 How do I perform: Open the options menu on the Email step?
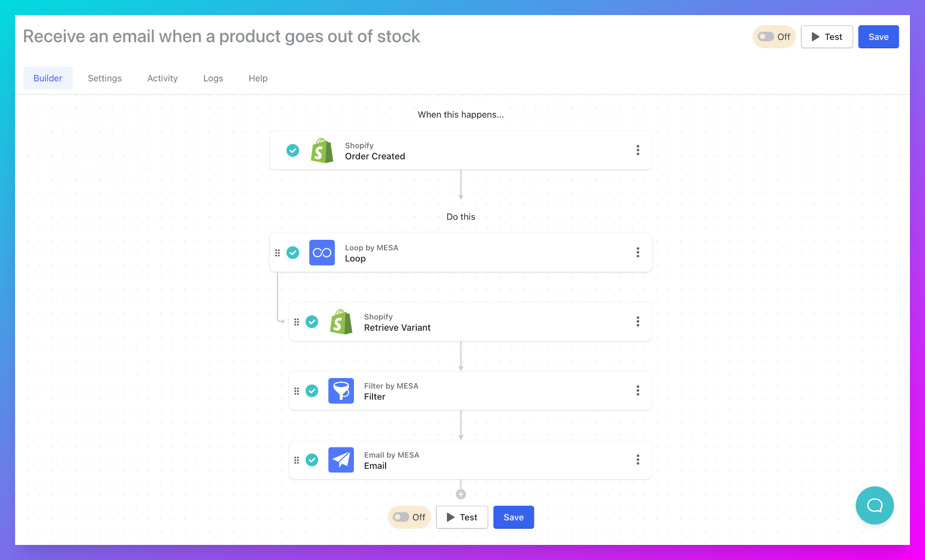point(637,459)
